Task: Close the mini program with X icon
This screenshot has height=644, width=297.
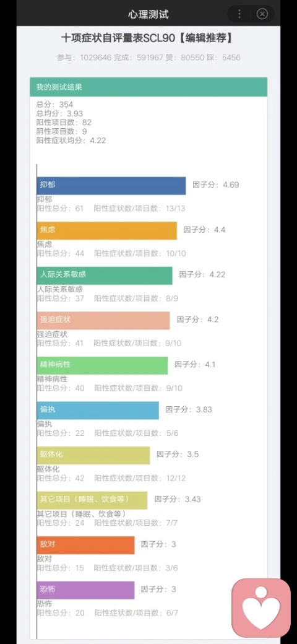Action: [262, 14]
